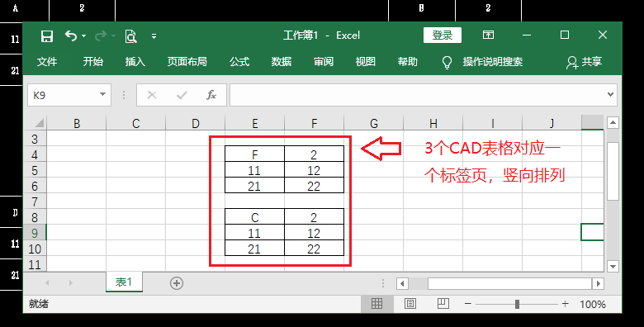Click the Save icon in quick access toolbar

[47, 36]
